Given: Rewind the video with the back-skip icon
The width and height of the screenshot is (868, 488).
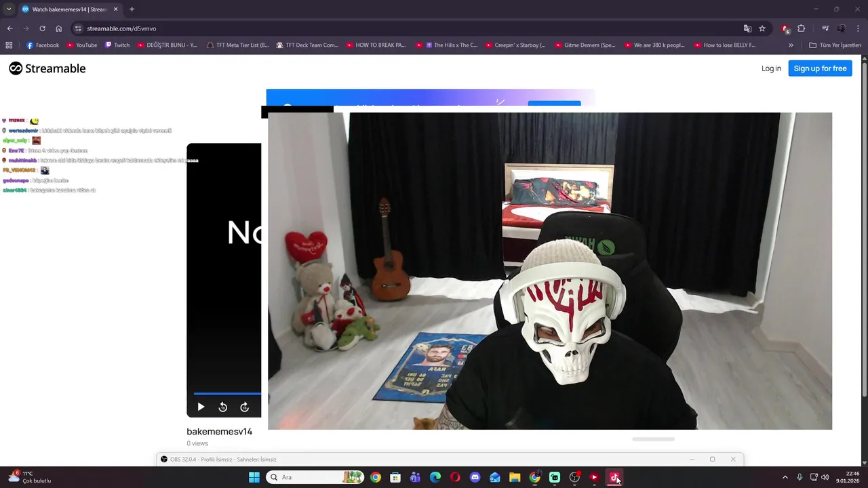Looking at the screenshot, I should [x=222, y=407].
